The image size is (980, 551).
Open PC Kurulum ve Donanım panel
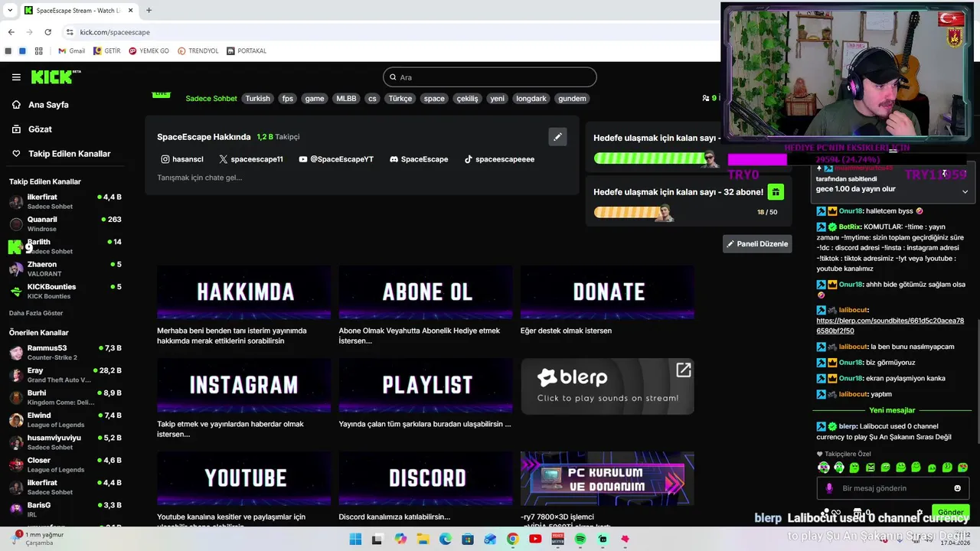pos(607,479)
